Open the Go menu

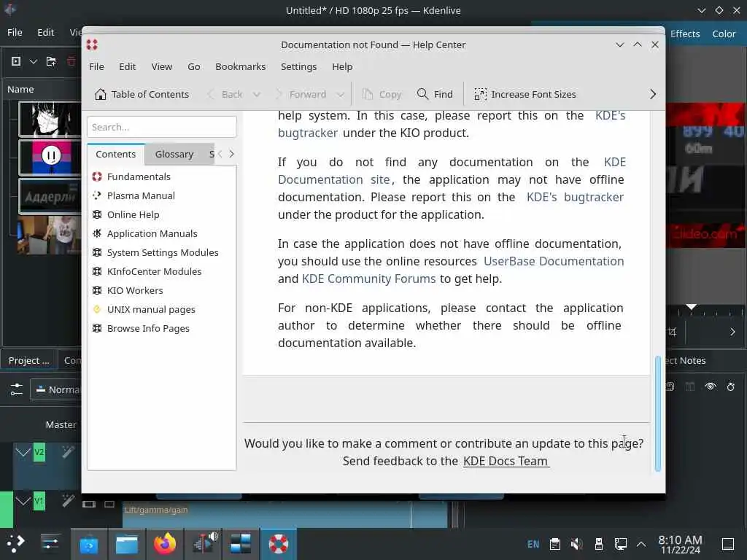193,66
